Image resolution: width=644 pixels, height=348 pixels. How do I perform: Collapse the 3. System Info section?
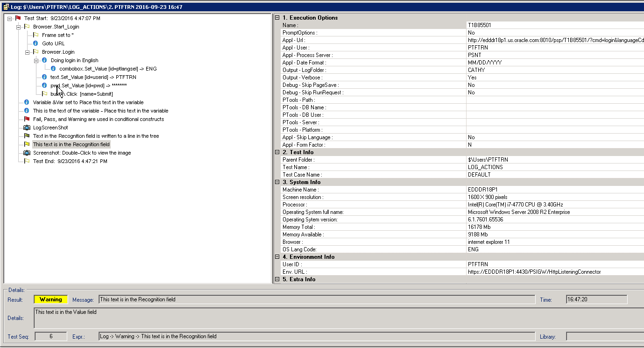point(277,182)
